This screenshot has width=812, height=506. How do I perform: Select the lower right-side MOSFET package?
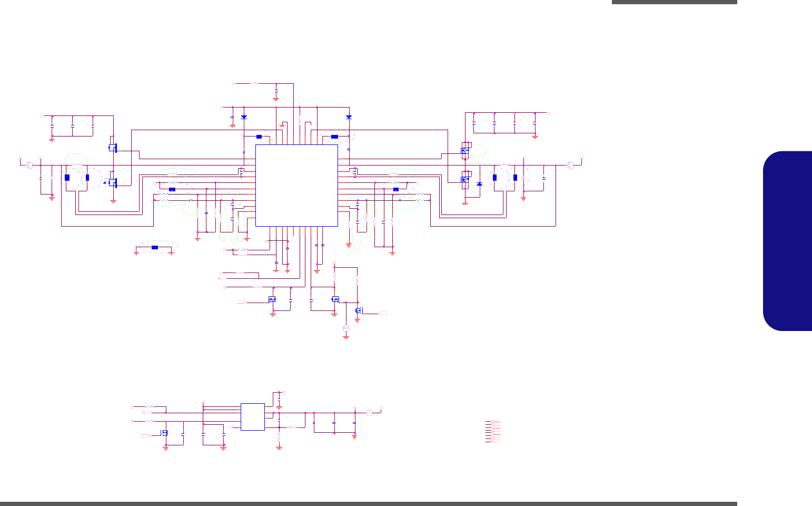pyautogui.click(x=466, y=180)
